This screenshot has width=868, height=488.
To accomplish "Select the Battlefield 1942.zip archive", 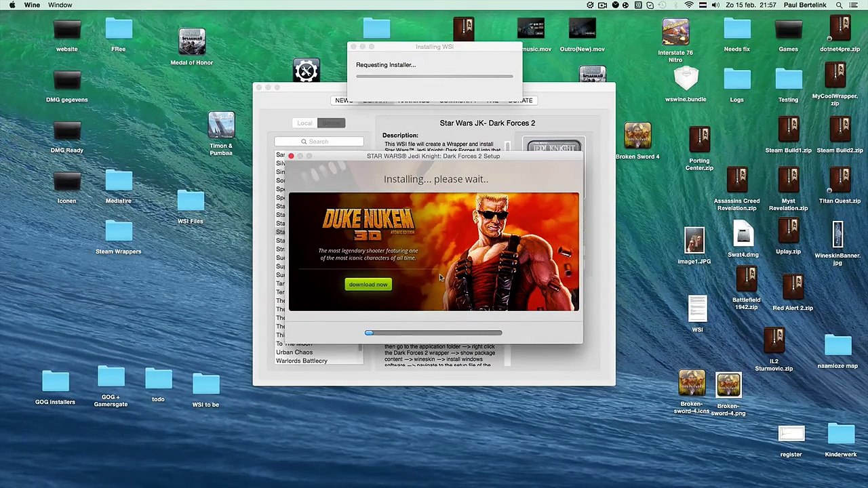I will (746, 280).
